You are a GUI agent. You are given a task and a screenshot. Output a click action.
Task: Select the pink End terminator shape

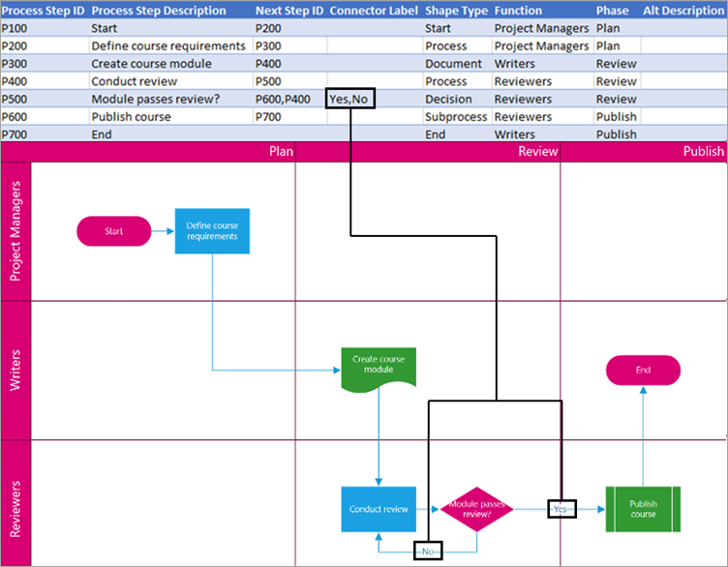(643, 370)
